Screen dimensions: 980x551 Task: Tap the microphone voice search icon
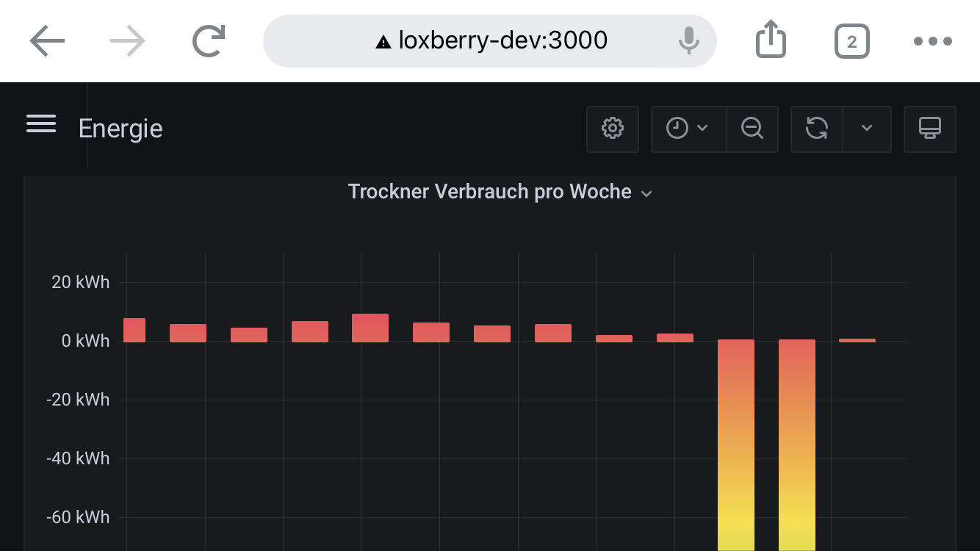pos(688,40)
